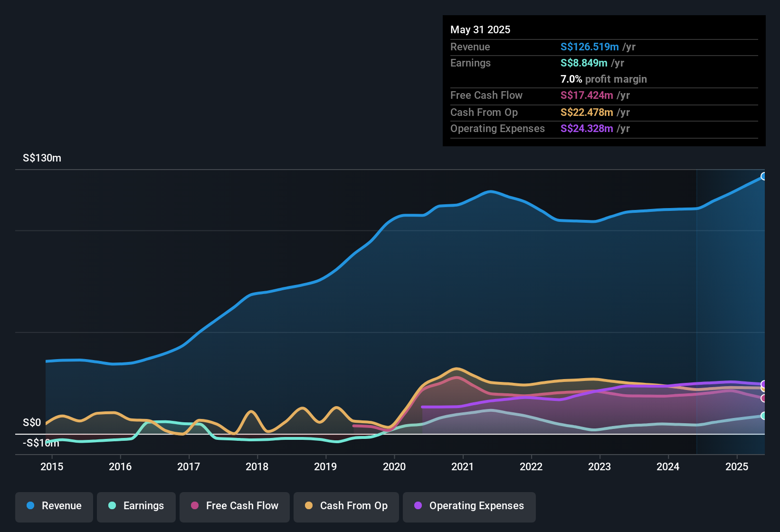Viewport: 780px width, 532px height.
Task: Select the Earnings endpoint marker on chart
Action: pos(764,416)
